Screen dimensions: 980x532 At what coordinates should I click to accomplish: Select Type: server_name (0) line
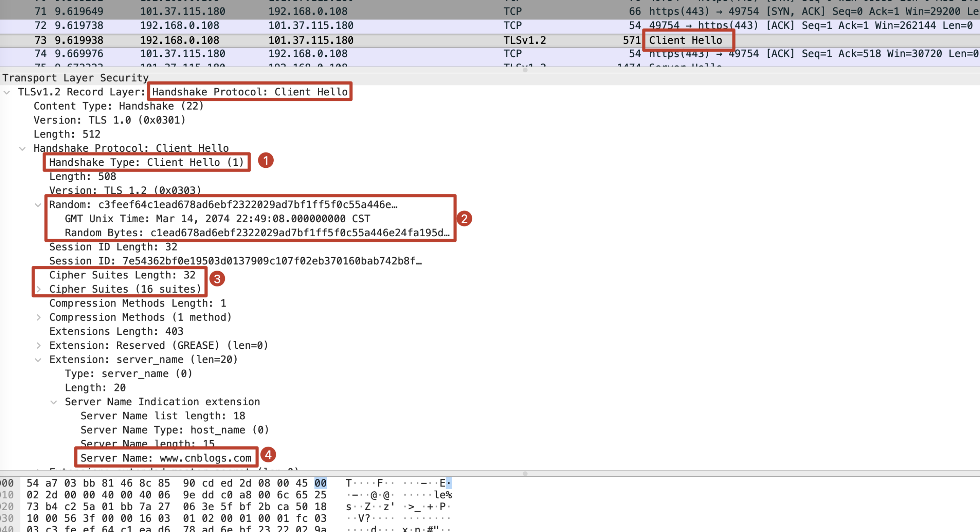click(x=129, y=374)
